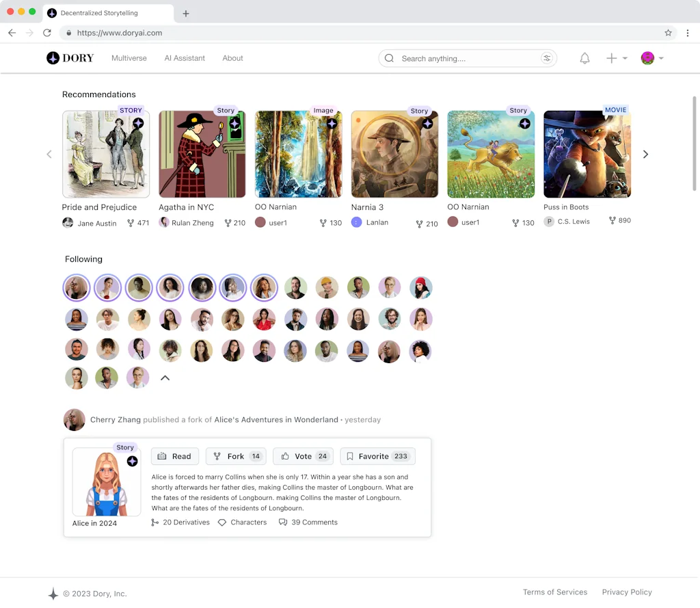Click following avatar wearing red beanie
The width and height of the screenshot is (700, 608).
[x=420, y=288]
